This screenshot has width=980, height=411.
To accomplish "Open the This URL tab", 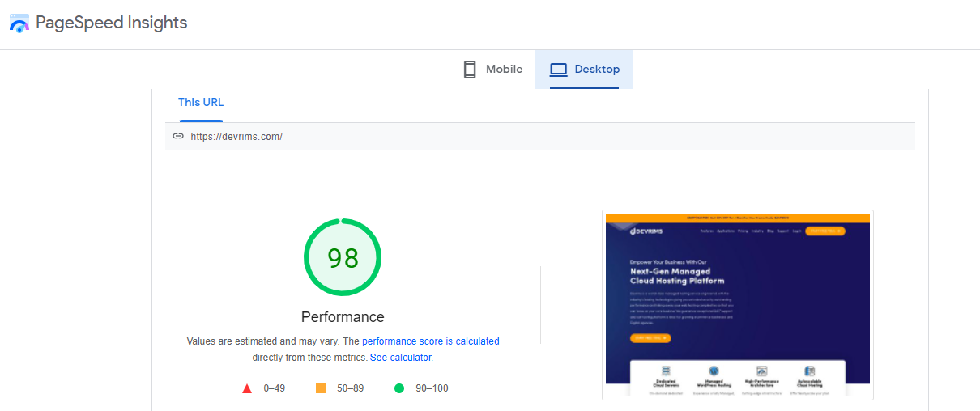I will pos(201,103).
